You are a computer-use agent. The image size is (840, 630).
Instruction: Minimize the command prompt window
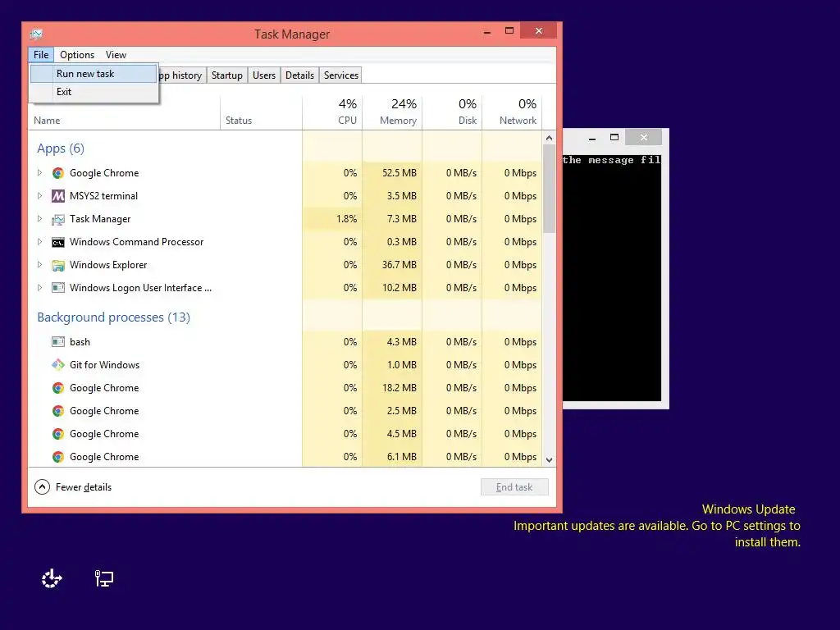pos(592,138)
